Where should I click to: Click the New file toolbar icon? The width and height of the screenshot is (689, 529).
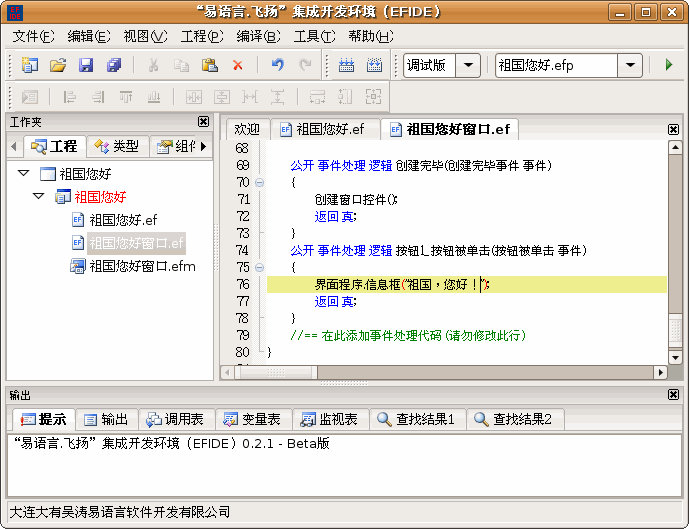pyautogui.click(x=29, y=65)
